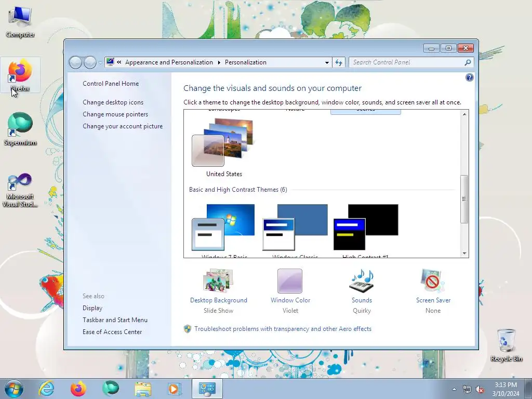The width and height of the screenshot is (532, 399).
Task: Click the Supermium desktop shortcut
Action: coord(20,129)
